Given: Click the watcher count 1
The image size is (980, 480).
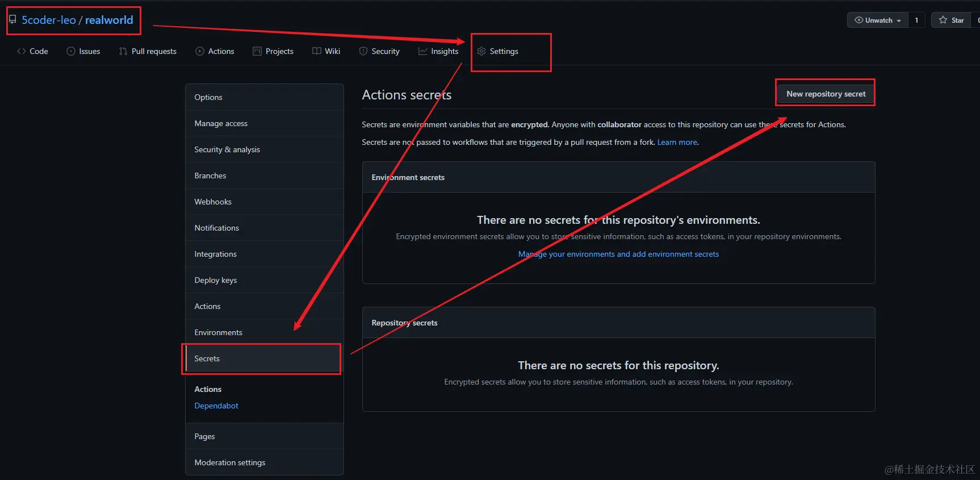Looking at the screenshot, I should [916, 20].
